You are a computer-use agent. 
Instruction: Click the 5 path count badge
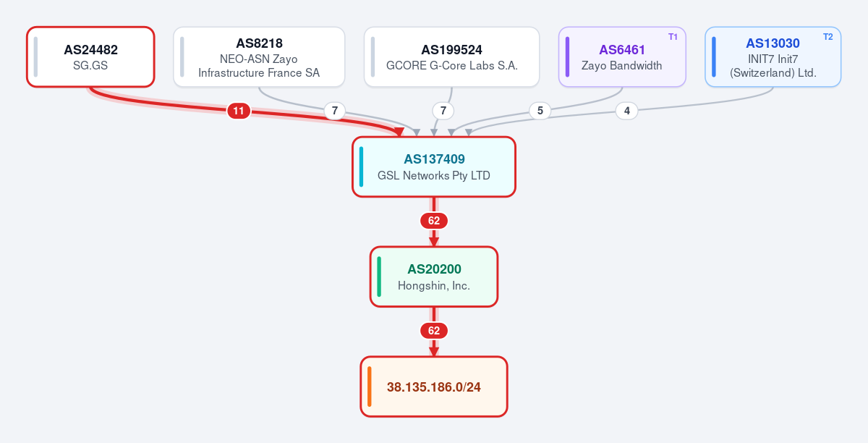[540, 111]
